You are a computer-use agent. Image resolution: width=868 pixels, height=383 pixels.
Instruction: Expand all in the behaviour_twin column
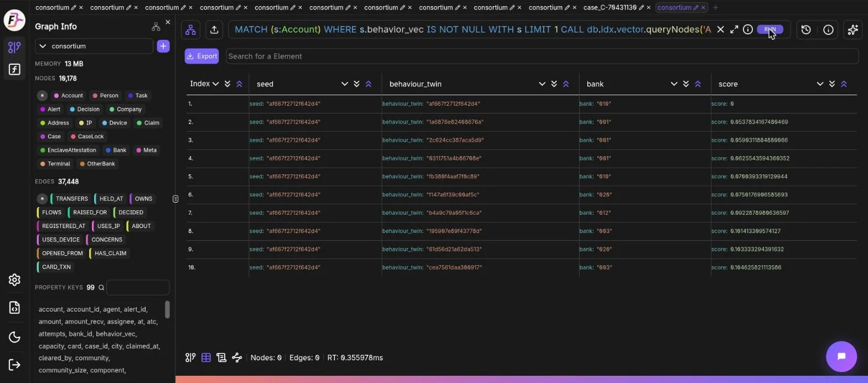pos(554,84)
